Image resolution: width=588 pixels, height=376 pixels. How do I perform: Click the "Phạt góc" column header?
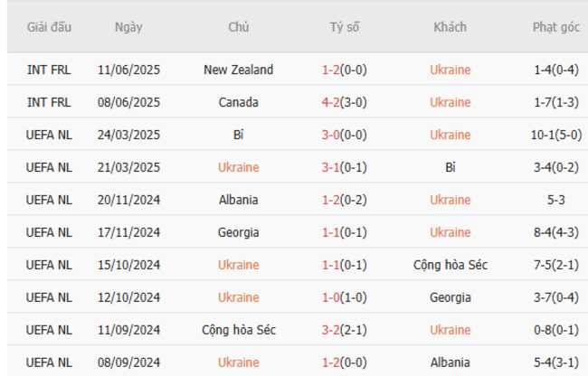click(x=555, y=27)
